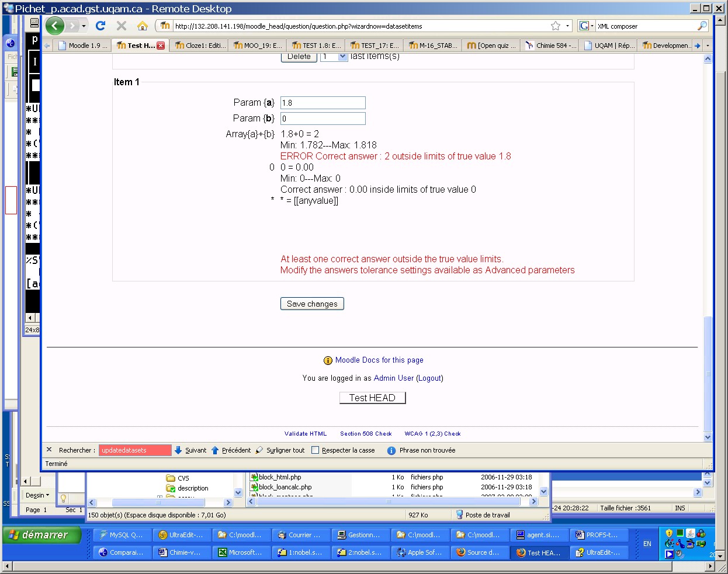The width and height of the screenshot is (728, 574).
Task: Click the Delete button
Action: [299, 57]
